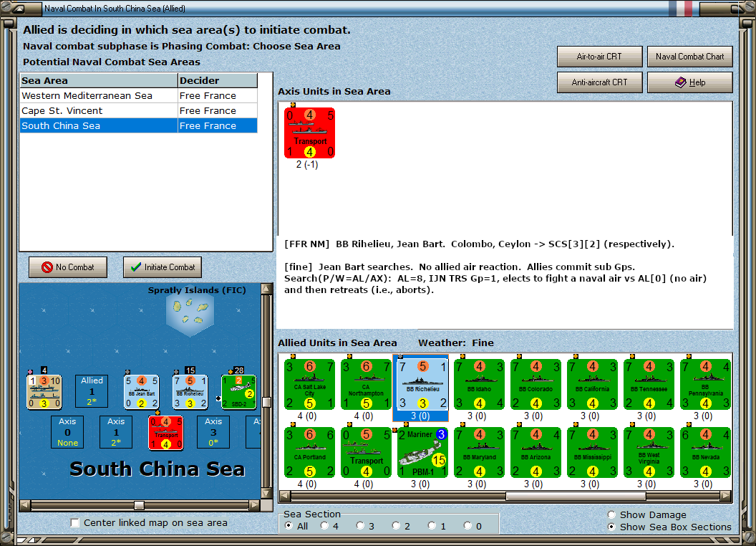Switch the sea section filter to 2

tap(396, 526)
